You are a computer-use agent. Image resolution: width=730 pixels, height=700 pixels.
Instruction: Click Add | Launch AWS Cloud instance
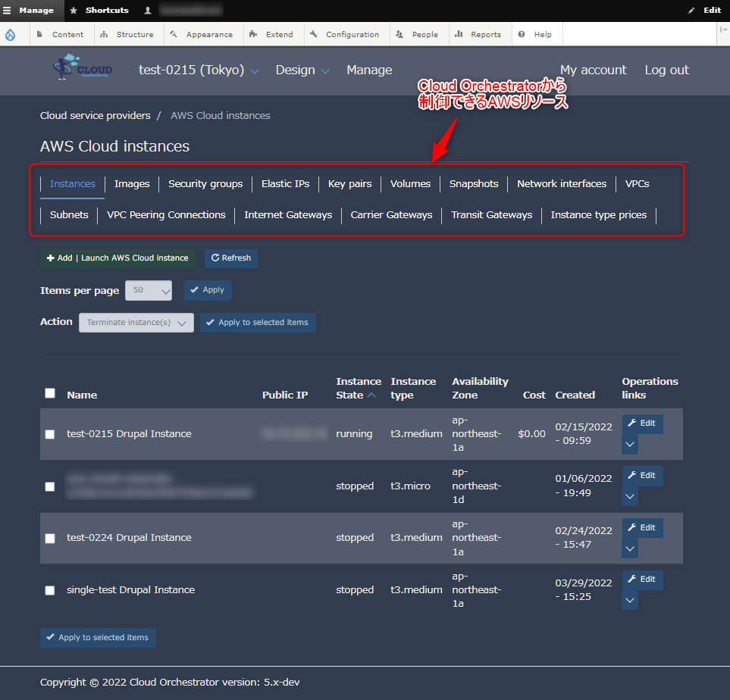point(117,258)
